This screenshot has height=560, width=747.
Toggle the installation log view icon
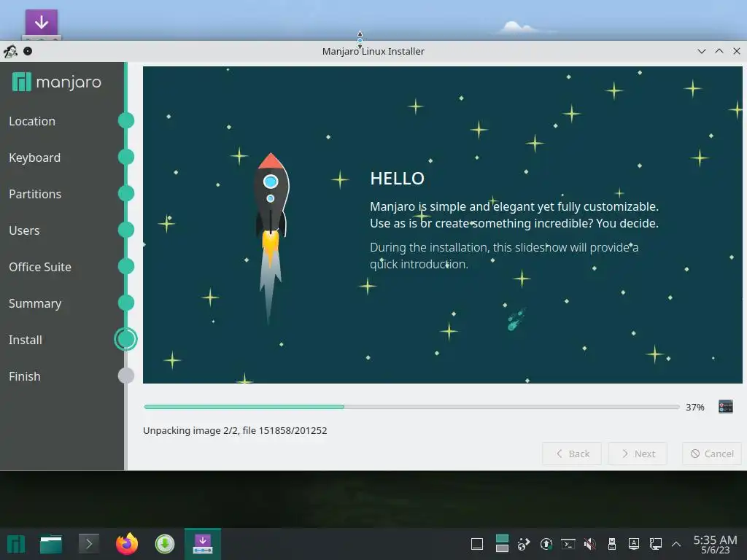pos(726,407)
